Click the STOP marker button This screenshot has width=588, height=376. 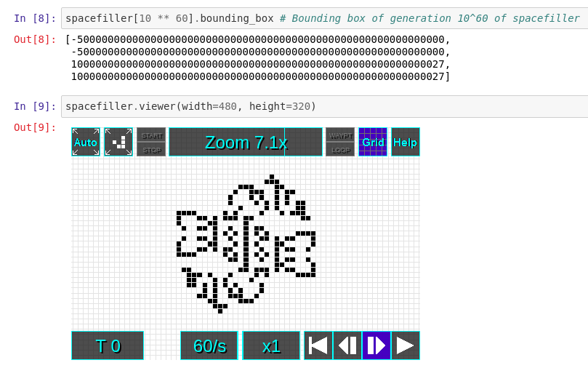[151, 149]
